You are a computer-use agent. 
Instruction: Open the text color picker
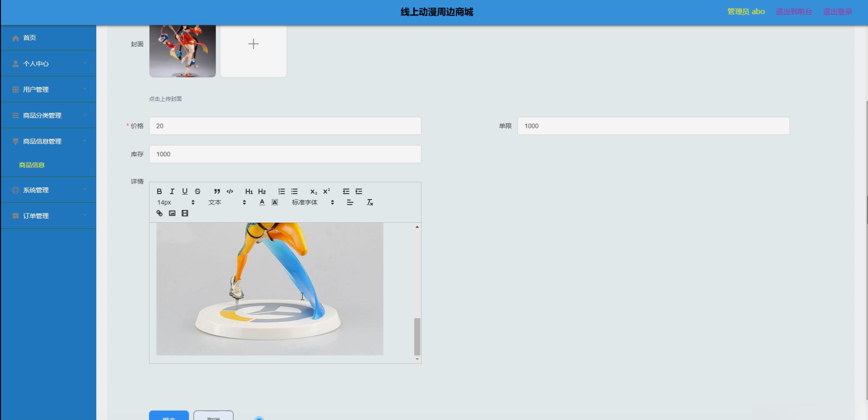[x=262, y=202]
